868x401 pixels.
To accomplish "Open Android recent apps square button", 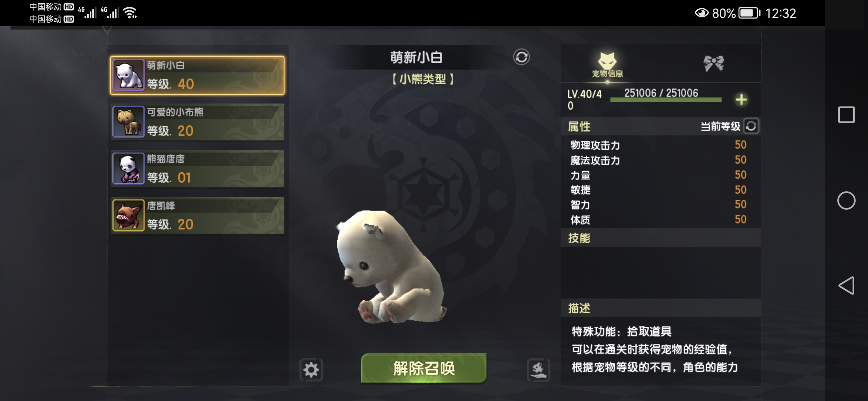I will (846, 115).
